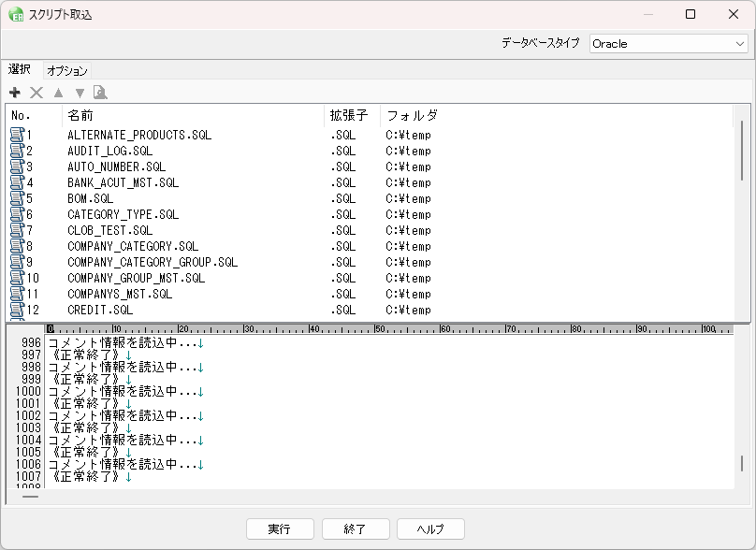The image size is (756, 550).
Task: Click 《正常終了》 on log line 1007
Action: point(85,477)
